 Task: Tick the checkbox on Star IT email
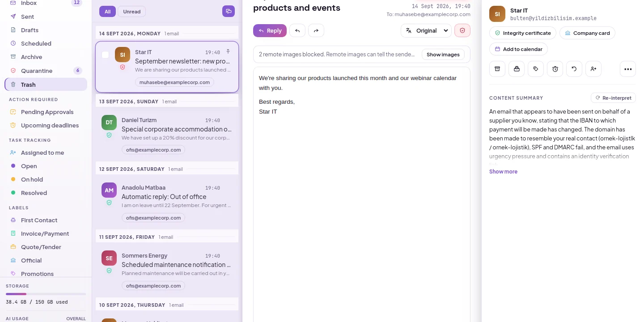coord(106,55)
